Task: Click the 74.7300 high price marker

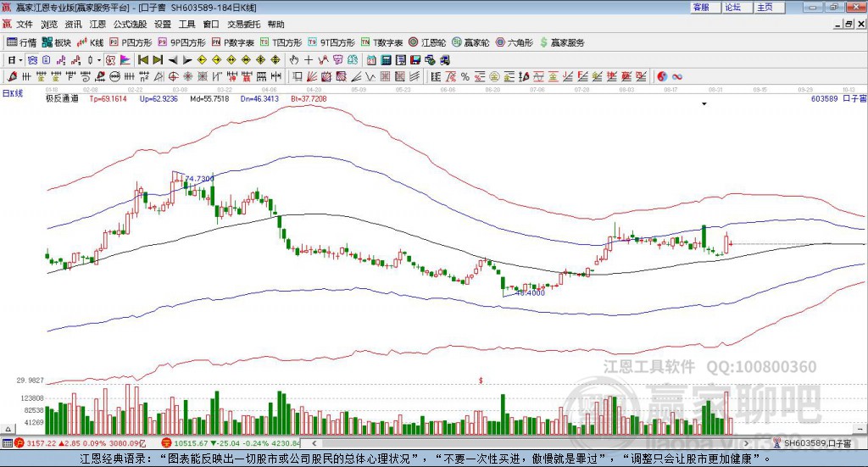Action: [200, 179]
